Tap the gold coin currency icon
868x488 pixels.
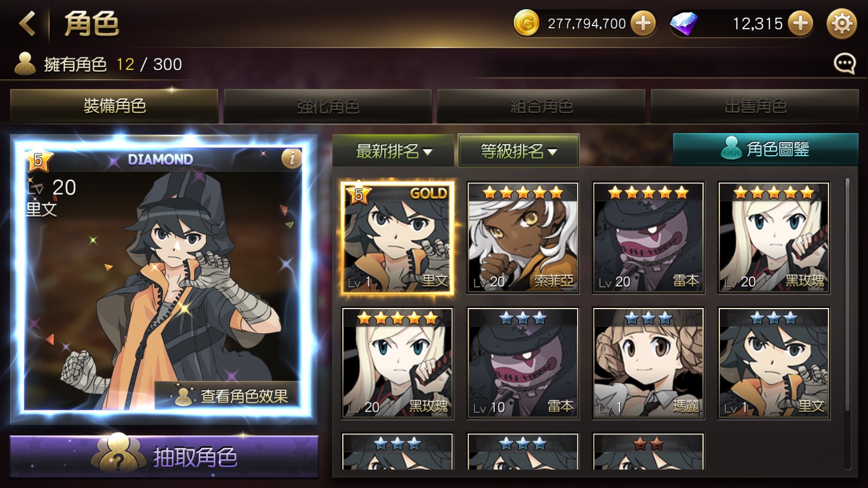526,23
